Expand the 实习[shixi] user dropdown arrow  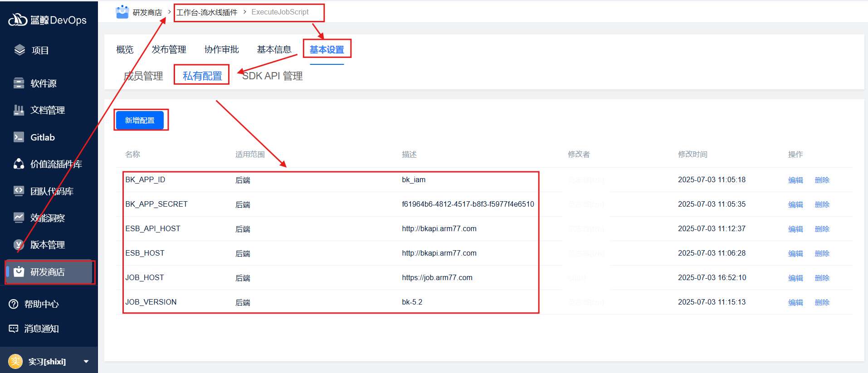[86, 362]
